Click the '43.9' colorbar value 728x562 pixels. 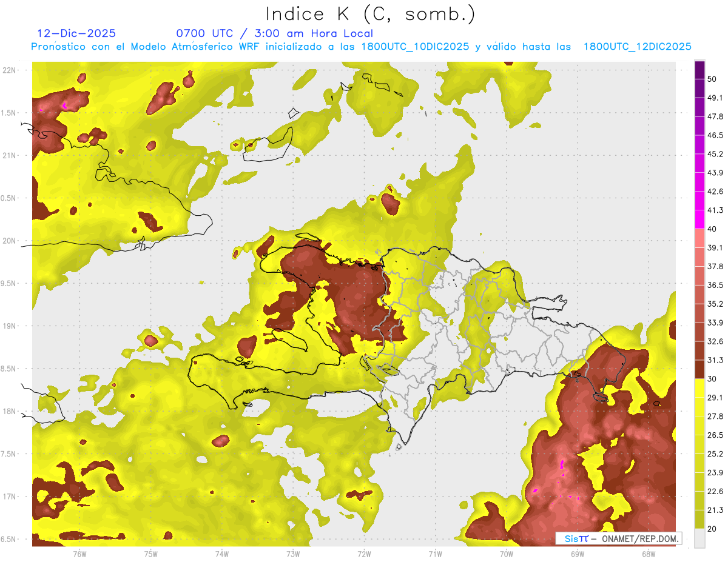[x=715, y=173]
